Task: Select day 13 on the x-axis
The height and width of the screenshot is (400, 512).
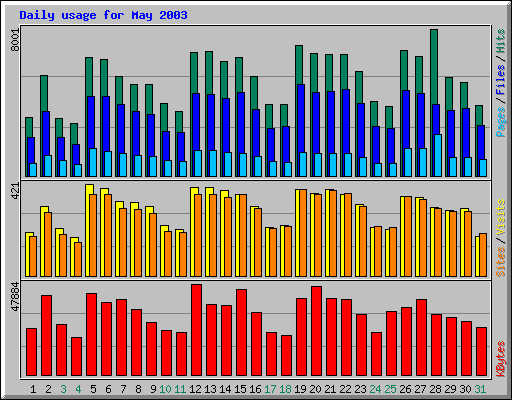Action: pyautogui.click(x=210, y=389)
